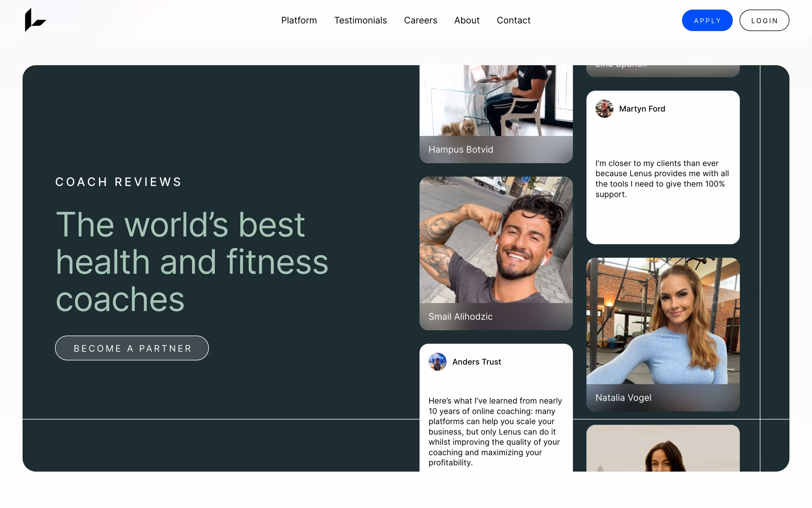Open the Smail Alihodzic photo card
This screenshot has width=812, height=508.
pos(496,253)
